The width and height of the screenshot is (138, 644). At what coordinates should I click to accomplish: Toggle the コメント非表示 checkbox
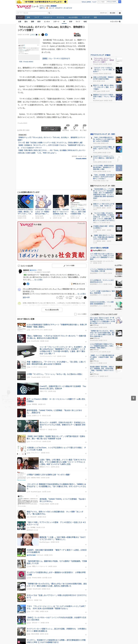(75, 314)
